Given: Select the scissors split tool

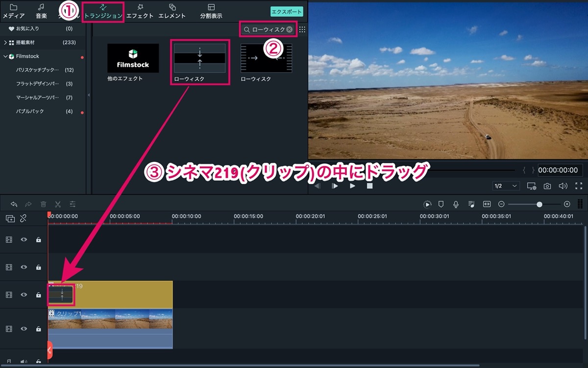Looking at the screenshot, I should point(58,204).
